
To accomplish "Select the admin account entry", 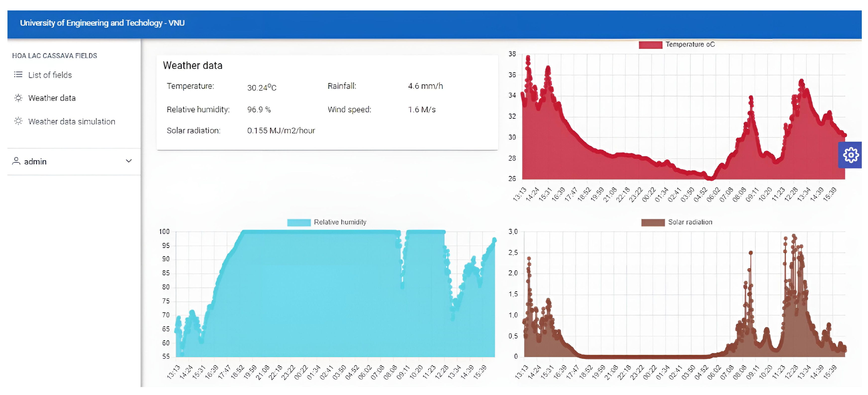I will [74, 161].
